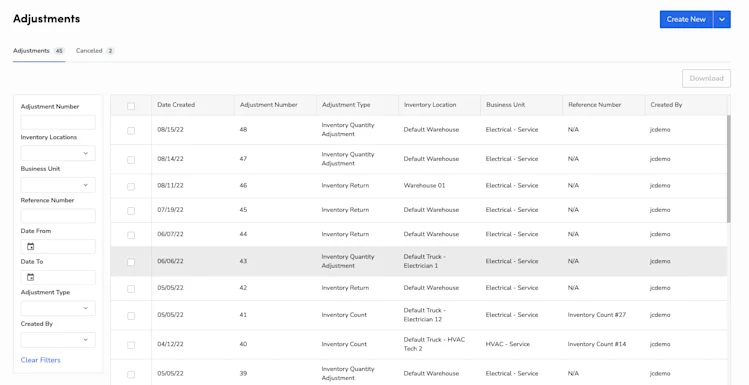The width and height of the screenshot is (749, 385).
Task: Click Inventory Return type in row 46
Action: [x=345, y=185]
